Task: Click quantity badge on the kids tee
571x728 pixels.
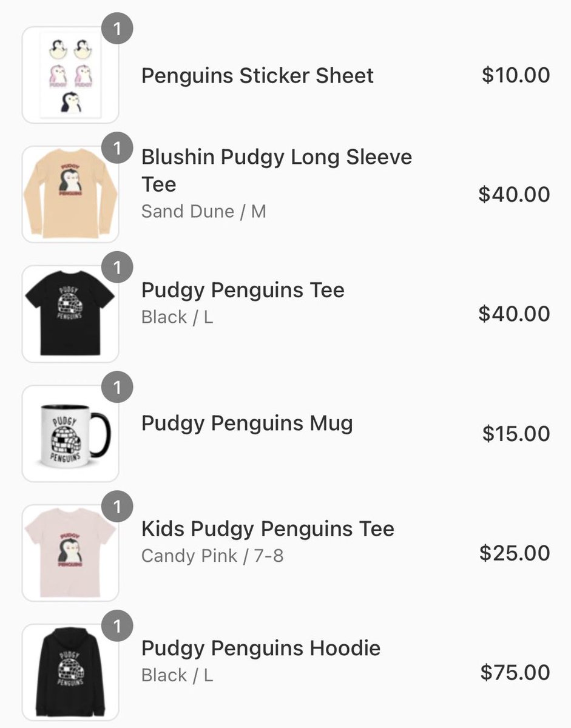Action: [x=117, y=507]
